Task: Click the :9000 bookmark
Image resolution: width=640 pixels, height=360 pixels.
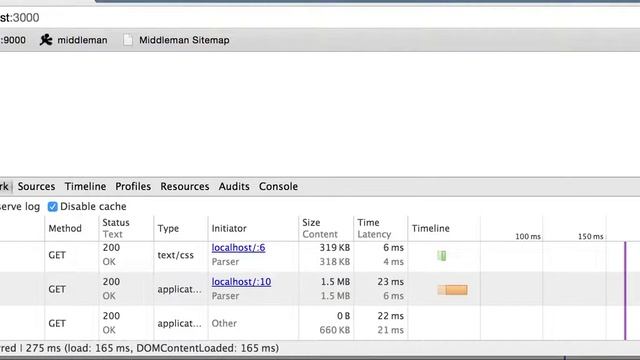Action: (13, 40)
